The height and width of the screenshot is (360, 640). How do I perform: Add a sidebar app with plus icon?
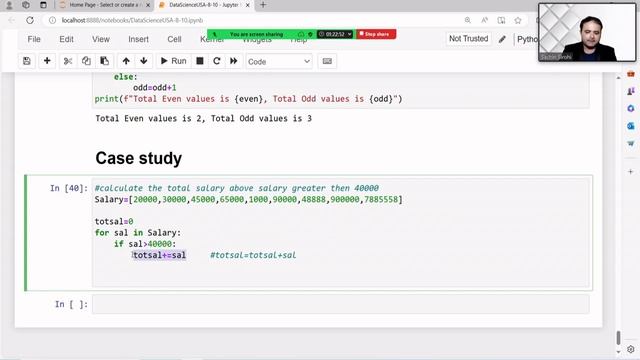click(631, 171)
